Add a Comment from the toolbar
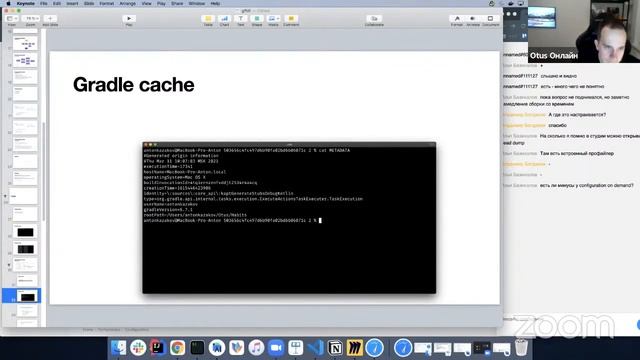 pos(291,19)
